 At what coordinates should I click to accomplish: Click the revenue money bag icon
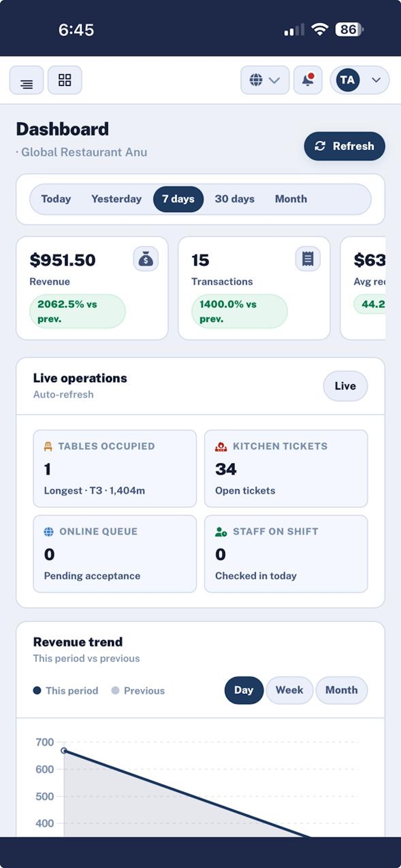pyautogui.click(x=146, y=259)
